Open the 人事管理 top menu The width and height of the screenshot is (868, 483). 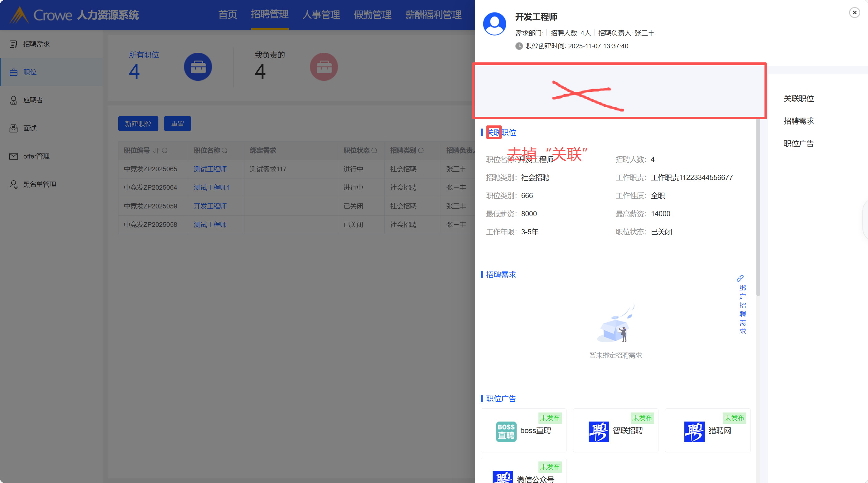pos(321,14)
